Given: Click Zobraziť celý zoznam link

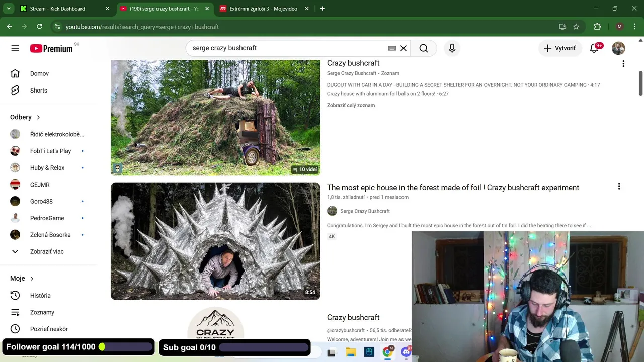Looking at the screenshot, I should (351, 105).
